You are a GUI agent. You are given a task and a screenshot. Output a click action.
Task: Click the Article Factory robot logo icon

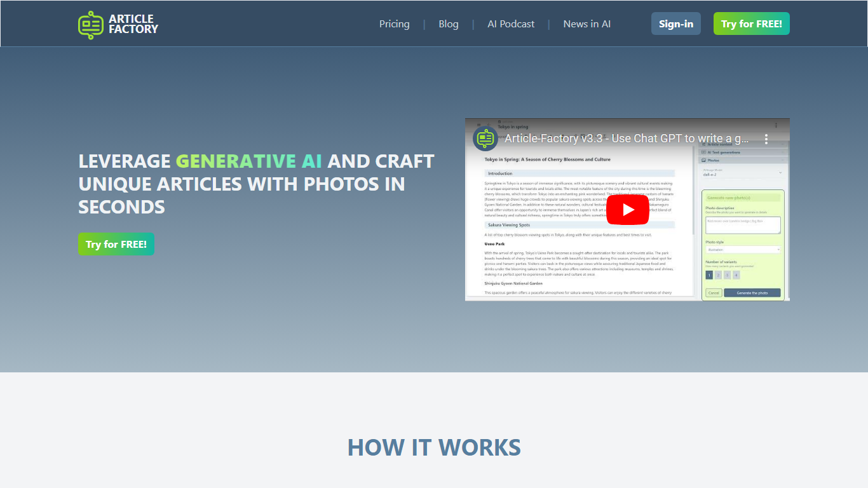click(x=91, y=24)
